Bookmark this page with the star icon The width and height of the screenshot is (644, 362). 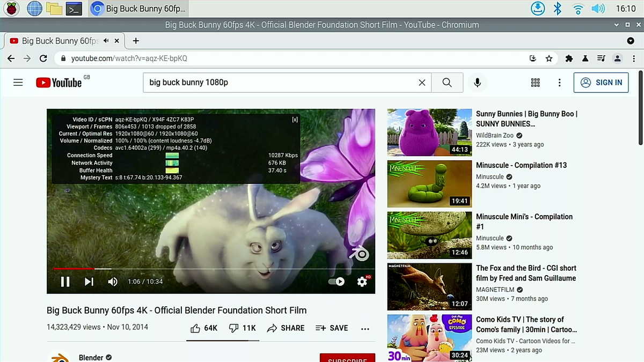coord(549,58)
